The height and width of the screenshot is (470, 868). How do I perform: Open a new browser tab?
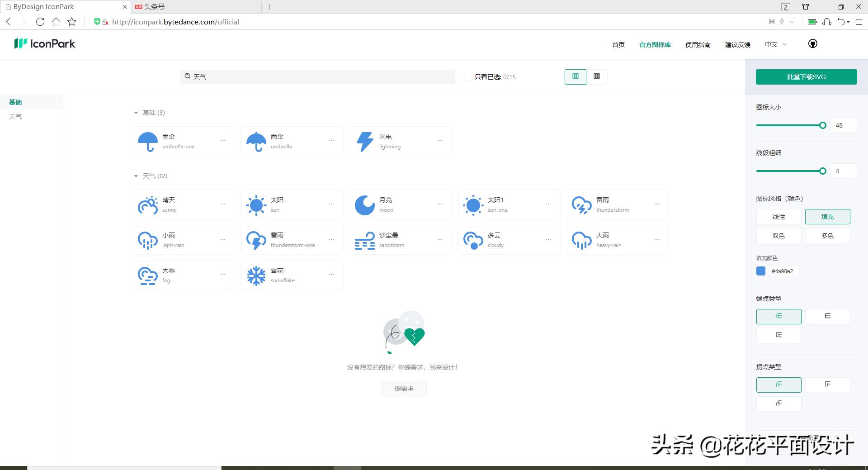tap(269, 7)
